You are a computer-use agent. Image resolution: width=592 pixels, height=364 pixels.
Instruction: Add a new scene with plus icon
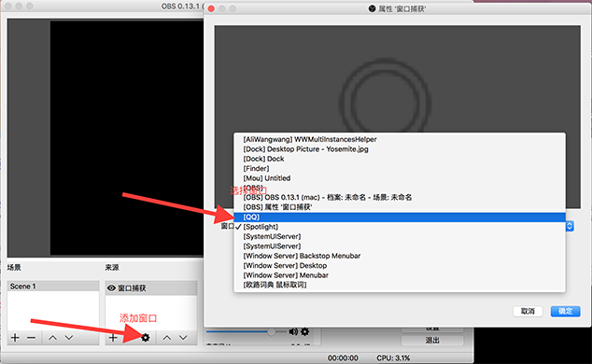click(x=15, y=337)
